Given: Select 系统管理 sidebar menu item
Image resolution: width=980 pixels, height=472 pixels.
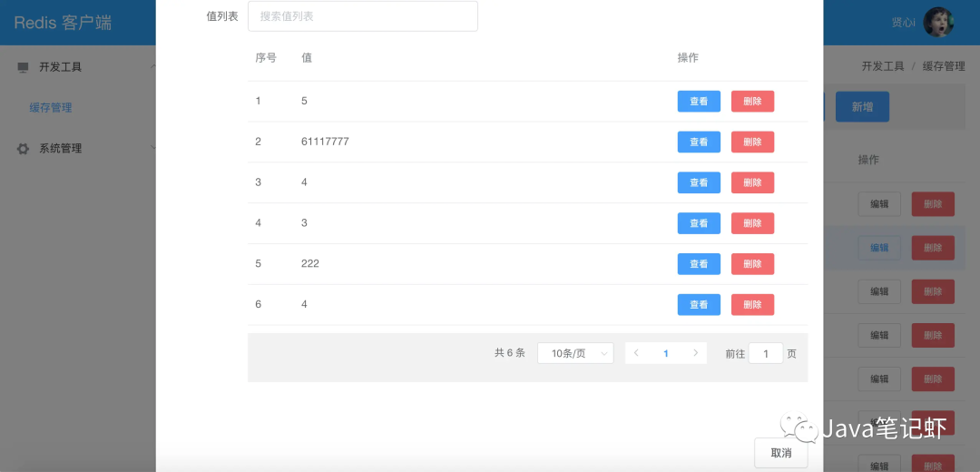Looking at the screenshot, I should (61, 148).
